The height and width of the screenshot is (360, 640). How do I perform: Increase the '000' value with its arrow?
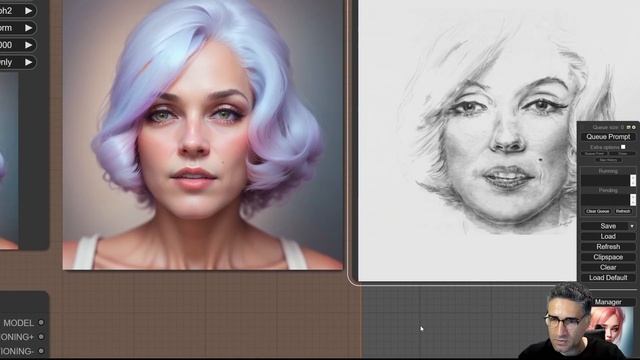(29, 45)
